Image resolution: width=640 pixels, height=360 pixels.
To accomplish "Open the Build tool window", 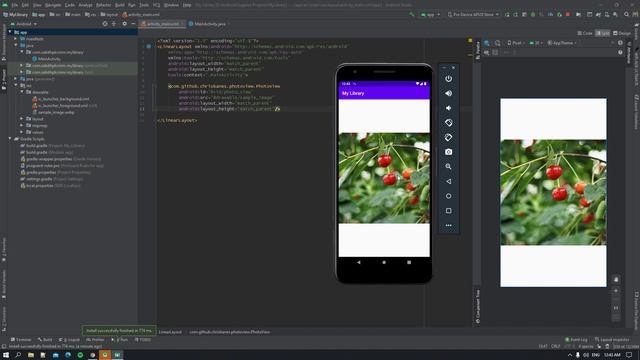I will (x=45, y=340).
